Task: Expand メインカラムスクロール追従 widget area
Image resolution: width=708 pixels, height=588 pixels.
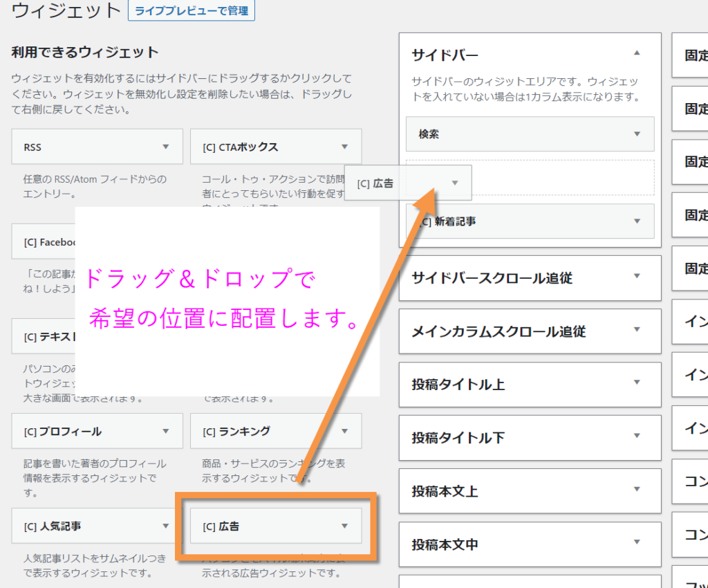Action: point(637,330)
